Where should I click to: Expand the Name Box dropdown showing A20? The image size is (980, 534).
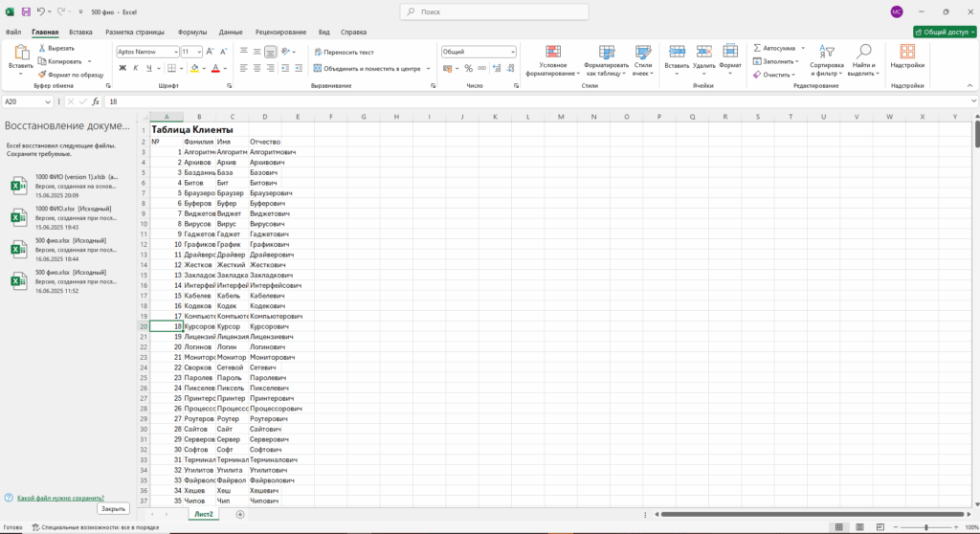click(48, 102)
